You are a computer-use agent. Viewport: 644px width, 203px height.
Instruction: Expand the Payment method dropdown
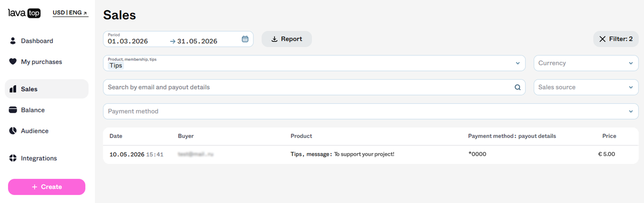tap(371, 111)
